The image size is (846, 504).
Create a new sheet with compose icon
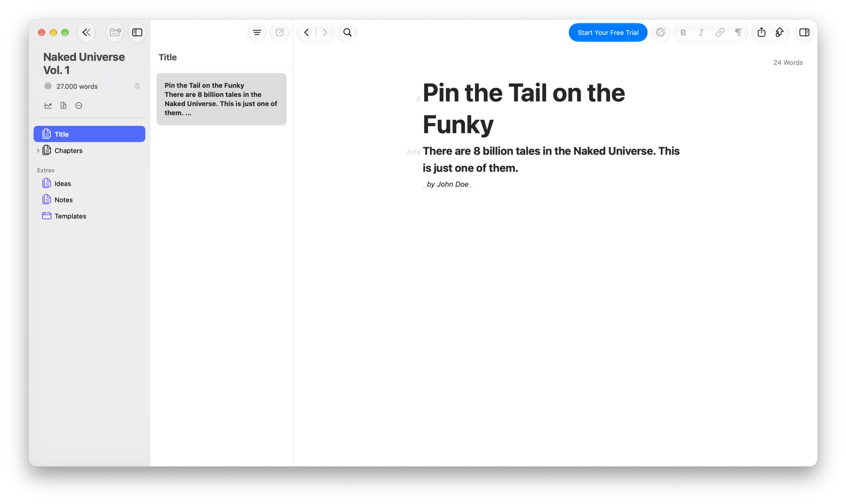[x=280, y=32]
